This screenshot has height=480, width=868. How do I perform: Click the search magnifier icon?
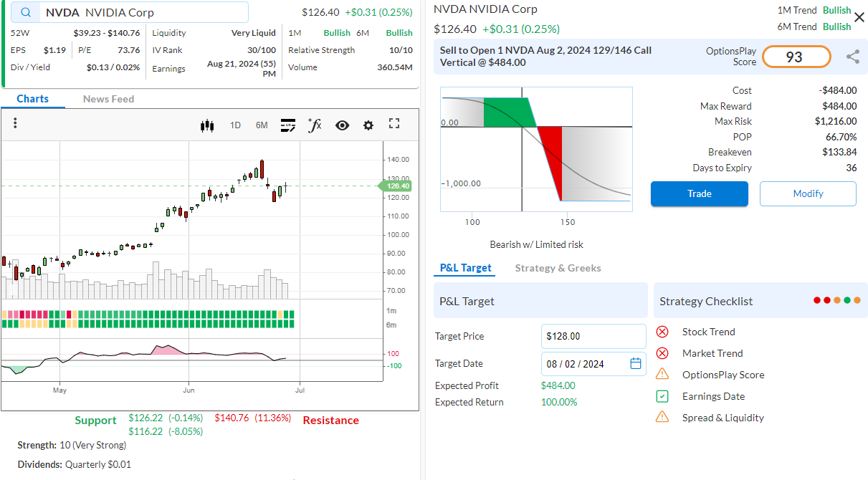(x=27, y=12)
